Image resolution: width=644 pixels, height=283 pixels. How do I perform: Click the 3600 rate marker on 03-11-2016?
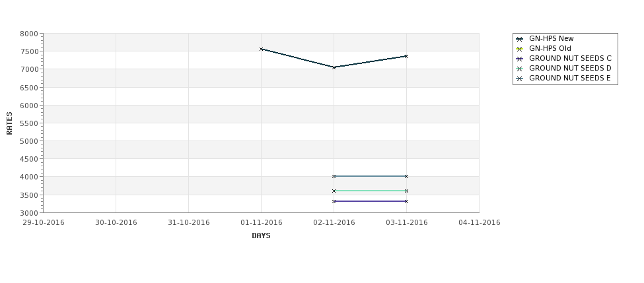pos(407,191)
